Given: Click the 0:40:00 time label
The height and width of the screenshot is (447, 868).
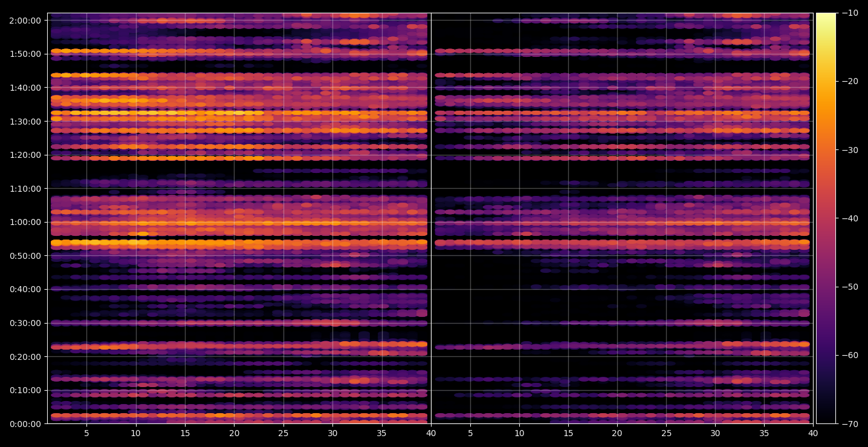Looking at the screenshot, I should coord(25,289).
